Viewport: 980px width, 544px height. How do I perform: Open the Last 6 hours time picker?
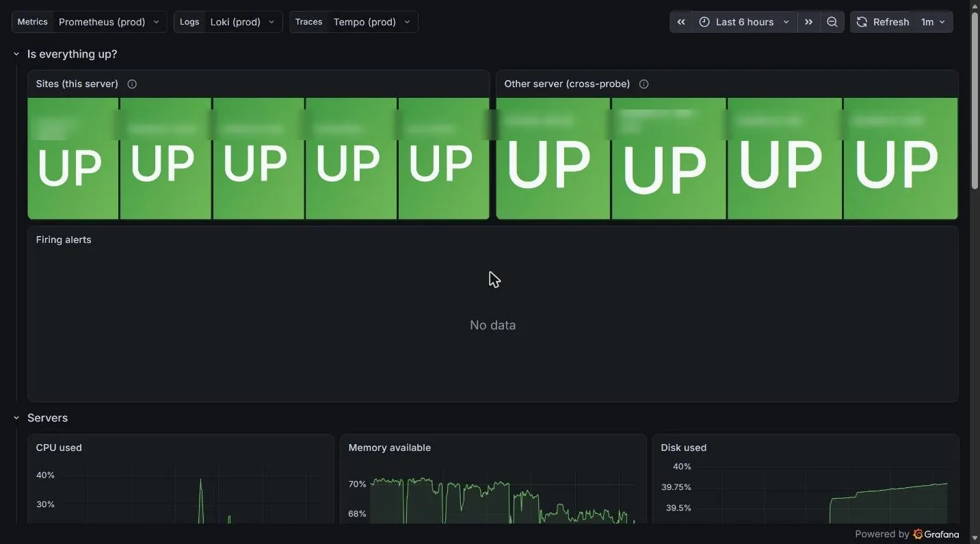[744, 22]
